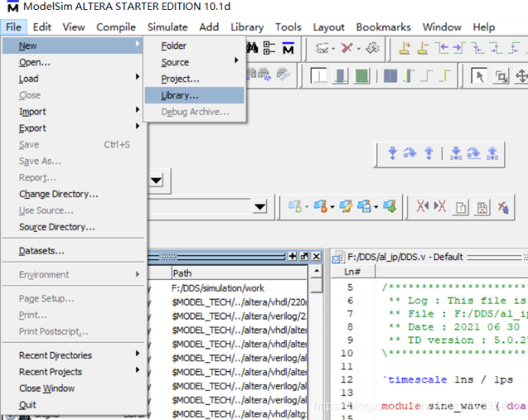The image size is (528, 420).
Task: Click the Library scrollbar up arrow
Action: tap(316, 271)
